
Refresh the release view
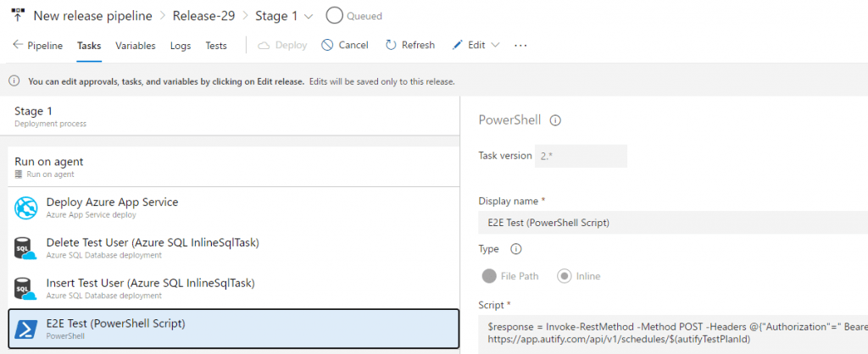point(410,46)
